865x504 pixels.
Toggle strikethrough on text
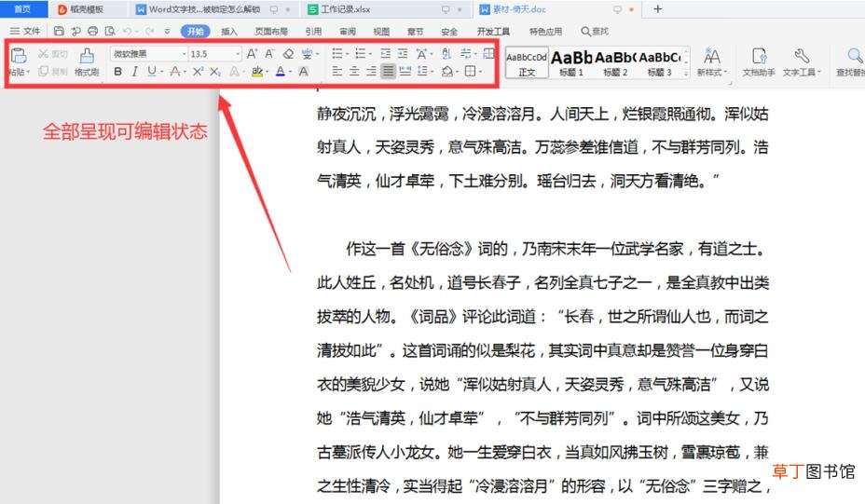175,71
